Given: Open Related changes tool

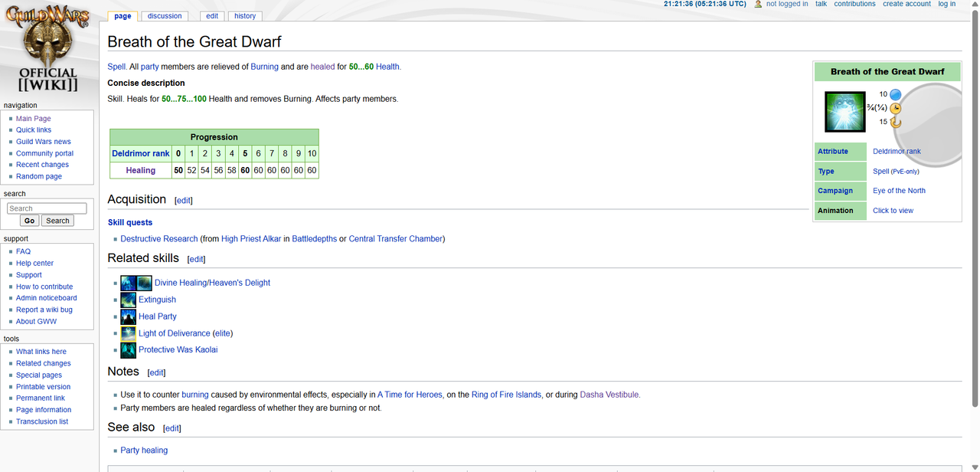Looking at the screenshot, I should 44,363.
